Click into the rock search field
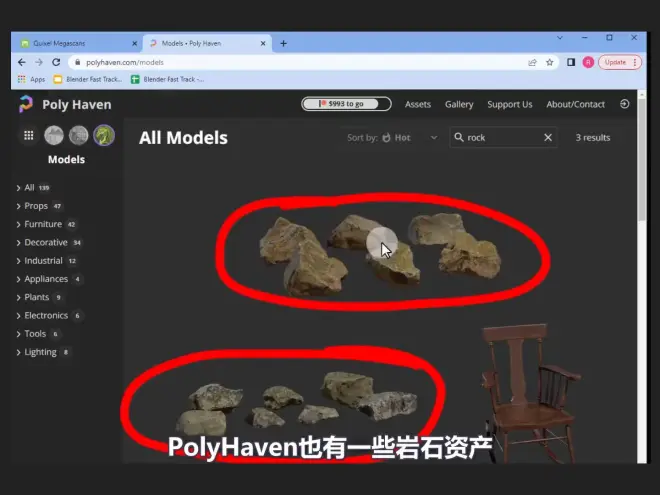The height and width of the screenshot is (495, 660). [x=503, y=138]
